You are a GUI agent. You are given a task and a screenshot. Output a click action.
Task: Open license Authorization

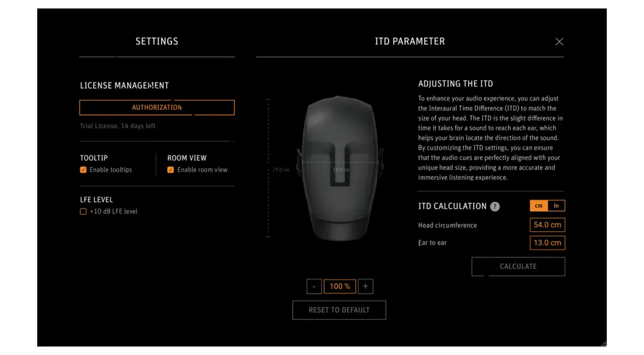point(157,107)
